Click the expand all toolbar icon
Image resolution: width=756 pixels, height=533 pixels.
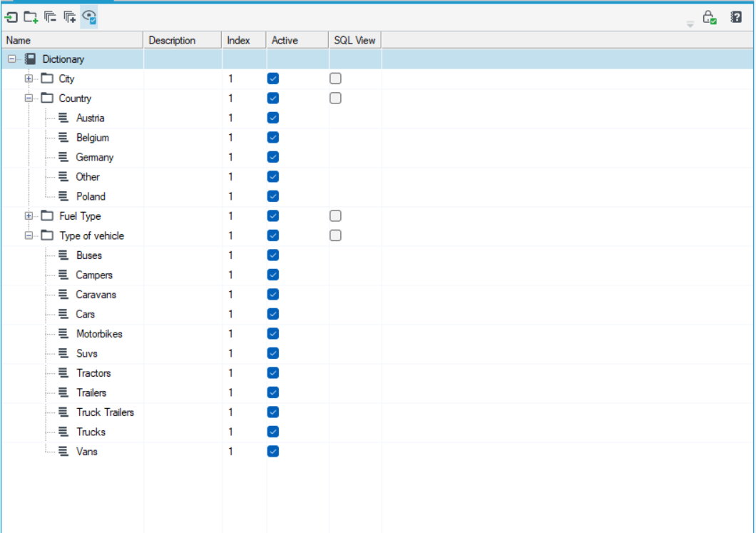coord(70,17)
